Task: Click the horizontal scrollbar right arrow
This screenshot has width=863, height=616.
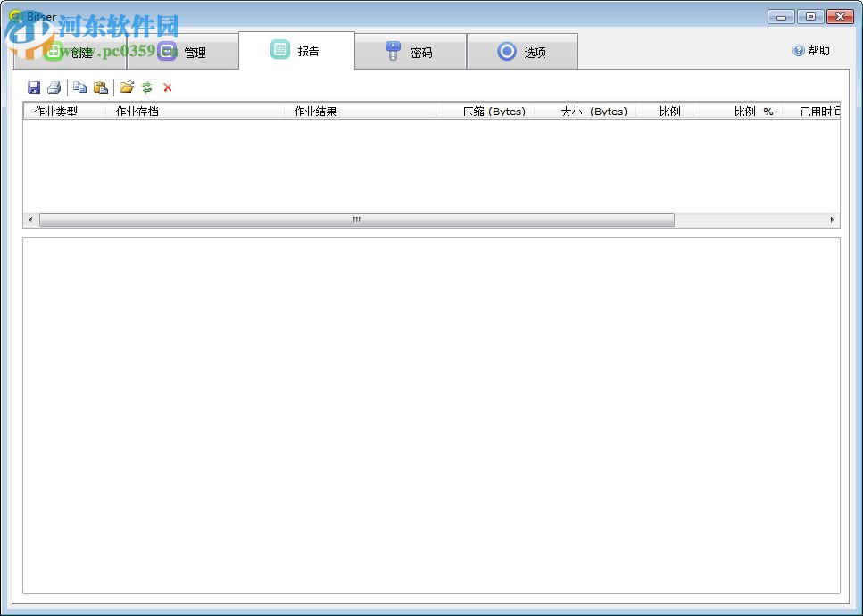Action: click(832, 220)
